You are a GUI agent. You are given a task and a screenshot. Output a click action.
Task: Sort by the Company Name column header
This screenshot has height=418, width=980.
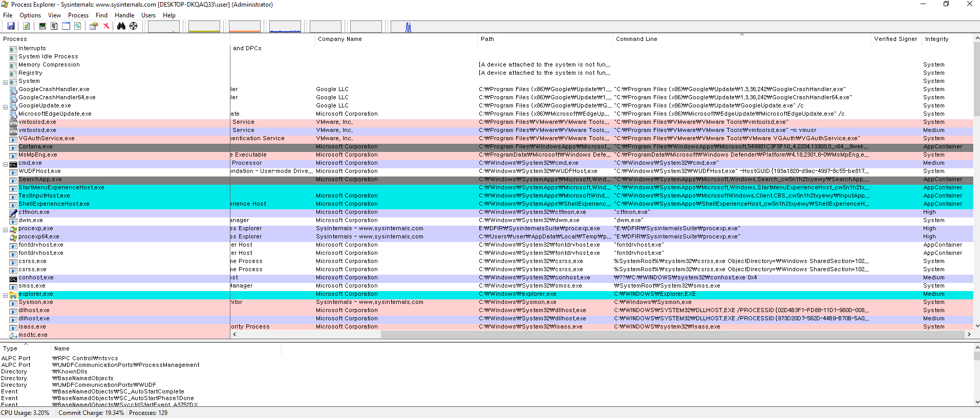pyautogui.click(x=396, y=39)
